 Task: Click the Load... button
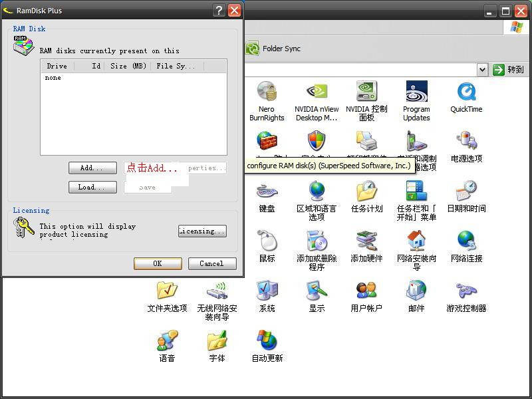(92, 187)
